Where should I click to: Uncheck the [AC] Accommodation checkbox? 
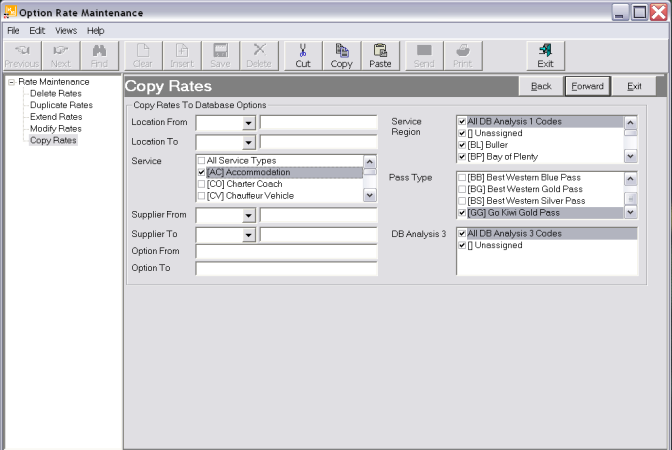point(201,172)
